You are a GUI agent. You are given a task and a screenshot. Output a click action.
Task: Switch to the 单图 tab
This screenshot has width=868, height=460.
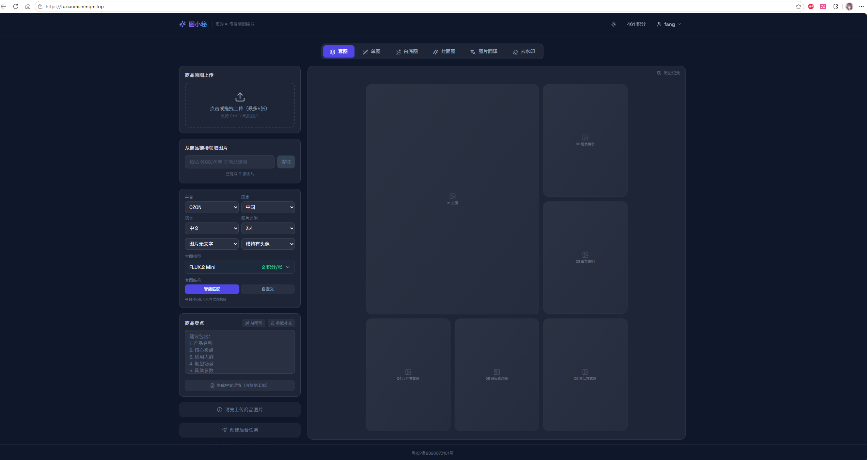(x=371, y=51)
